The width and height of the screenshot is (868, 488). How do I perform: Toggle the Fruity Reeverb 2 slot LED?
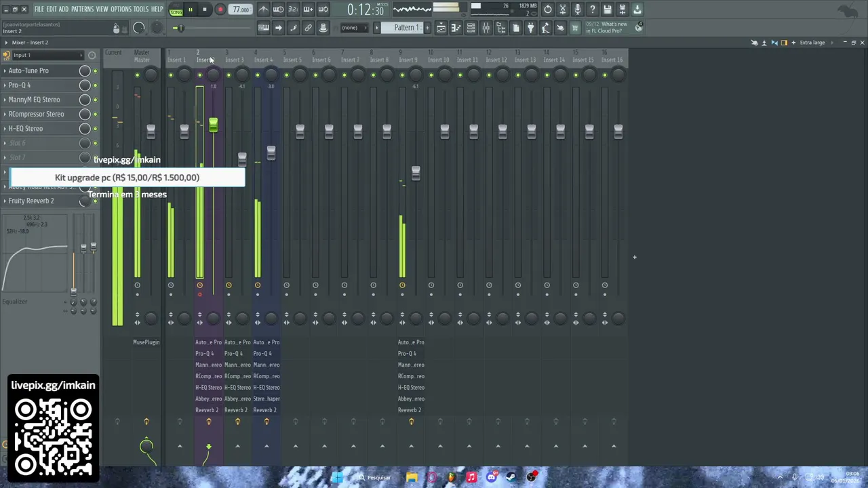(x=96, y=201)
